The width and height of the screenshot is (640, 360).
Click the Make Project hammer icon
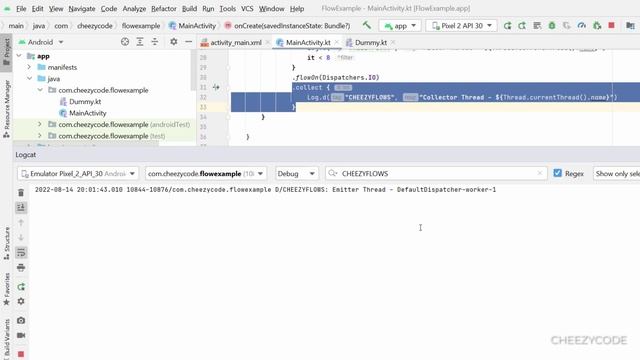(x=367, y=25)
